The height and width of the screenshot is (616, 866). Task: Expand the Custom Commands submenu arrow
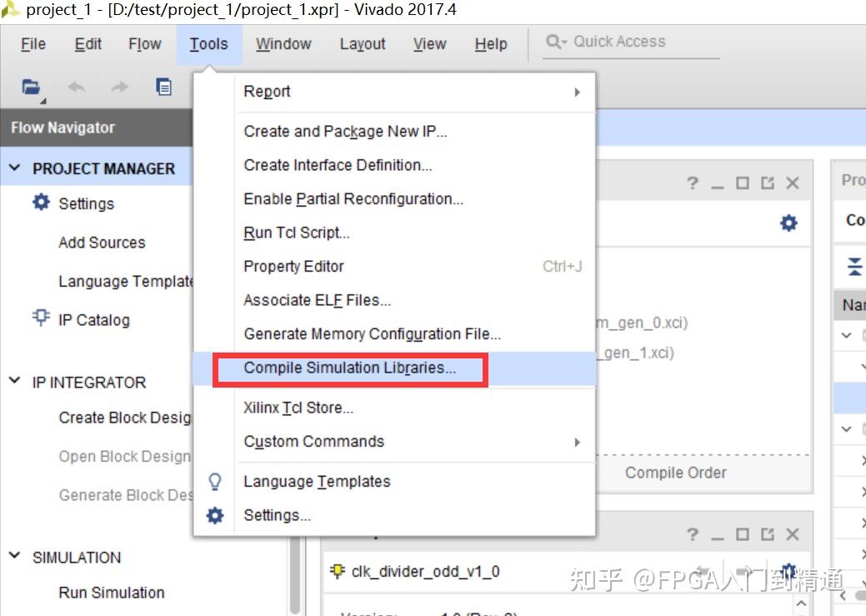pos(577,442)
